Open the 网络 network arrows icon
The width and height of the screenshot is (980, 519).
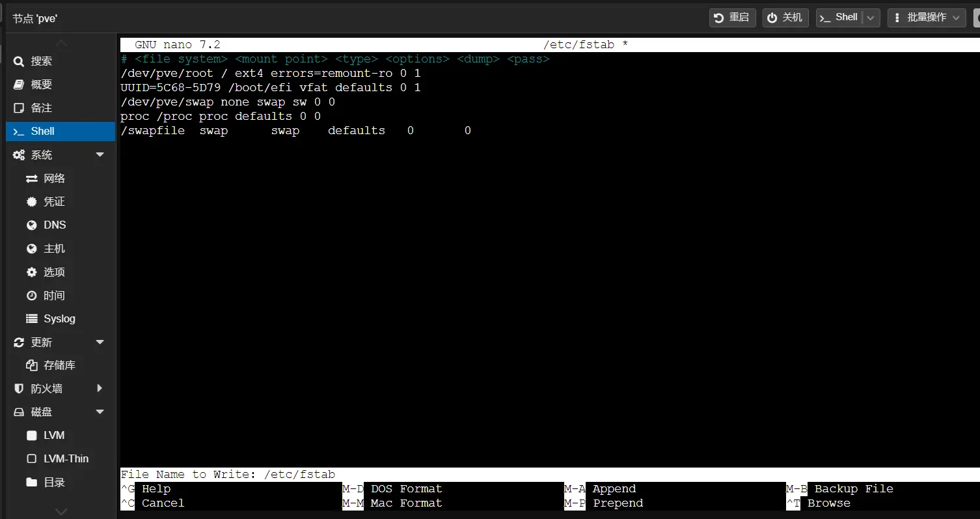(x=31, y=178)
